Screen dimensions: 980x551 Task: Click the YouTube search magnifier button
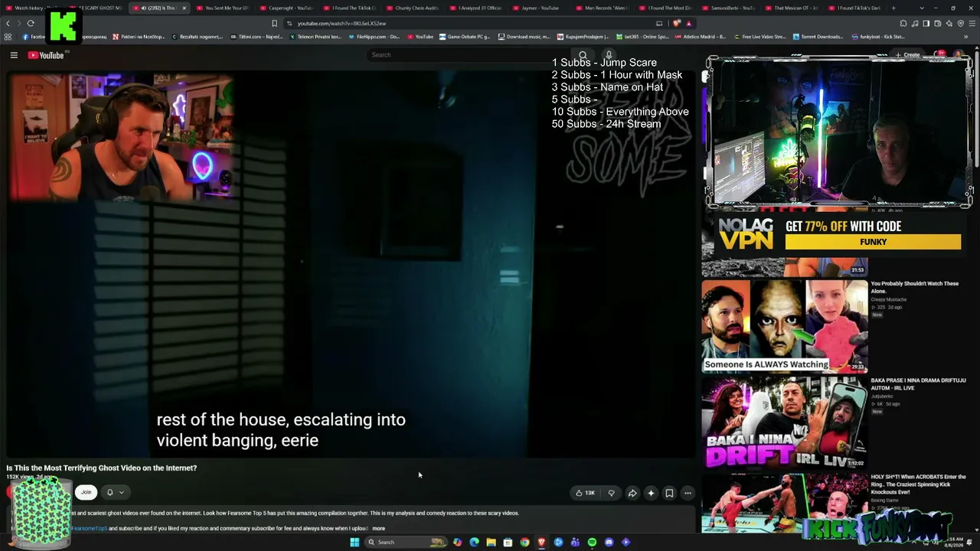[x=583, y=55]
